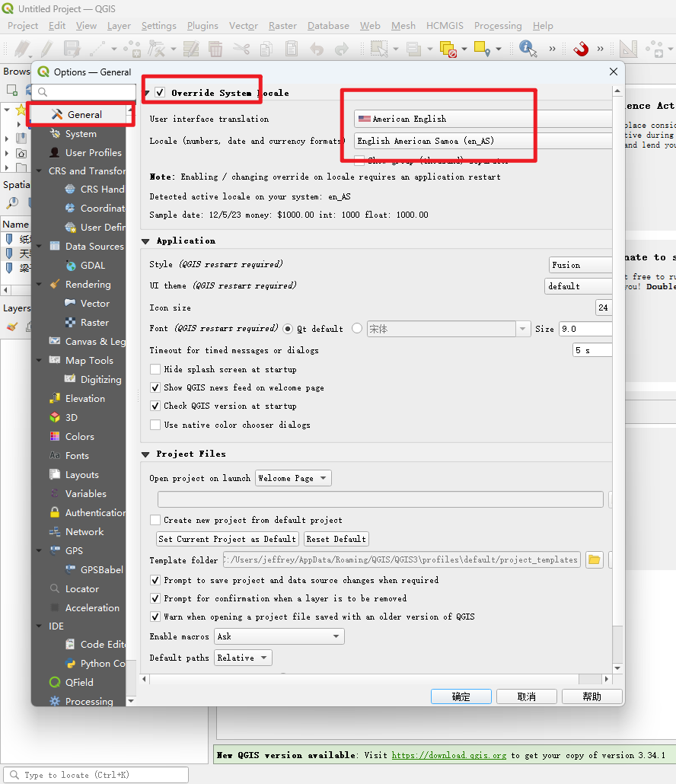Screen dimensions: 676x784
Task: Open the Vector menu
Action: point(244,26)
